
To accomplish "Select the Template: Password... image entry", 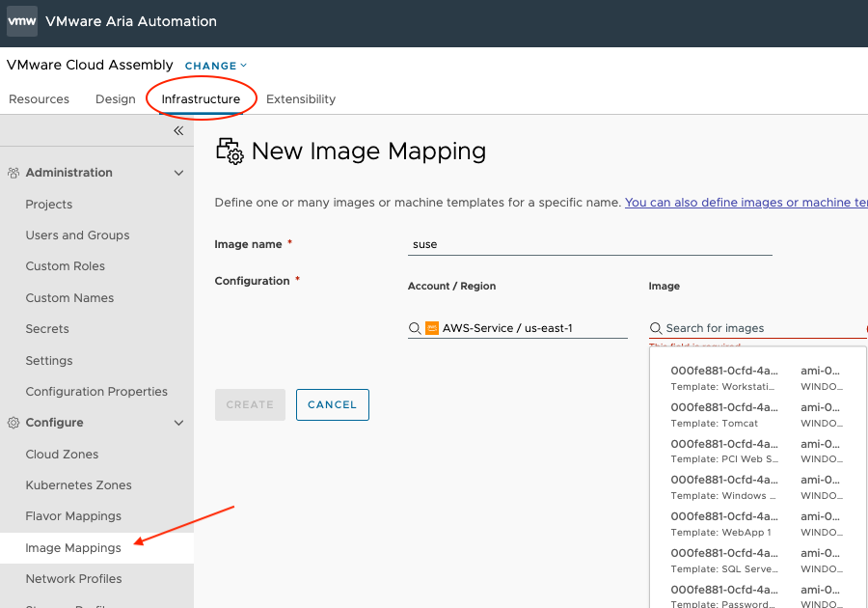I will pos(757,596).
